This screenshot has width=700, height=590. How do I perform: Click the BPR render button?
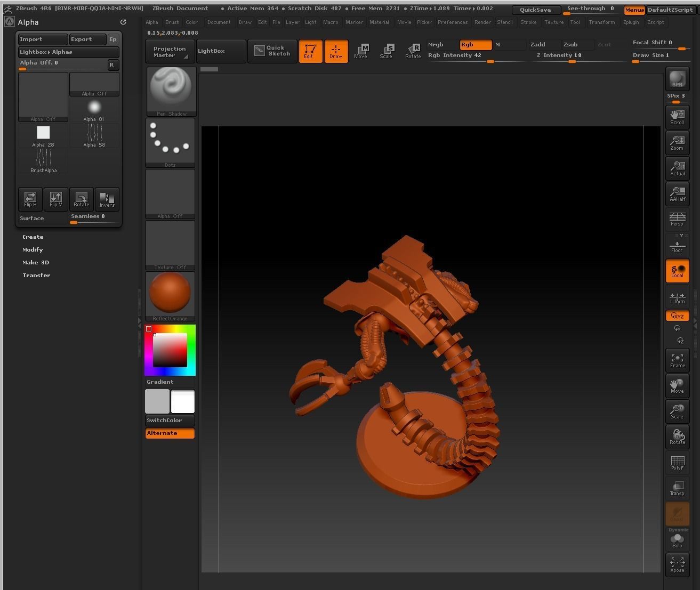click(x=677, y=79)
